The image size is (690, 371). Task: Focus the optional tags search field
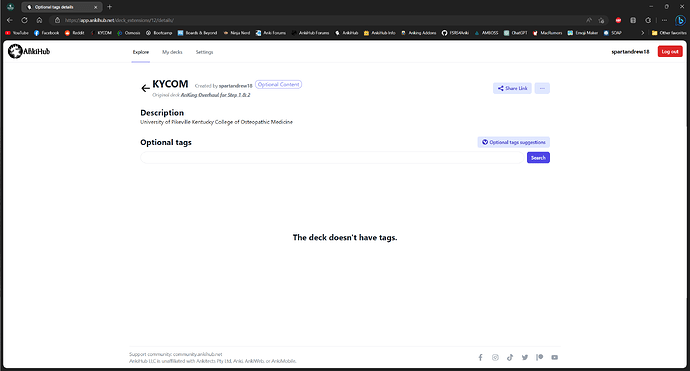[x=332, y=158]
